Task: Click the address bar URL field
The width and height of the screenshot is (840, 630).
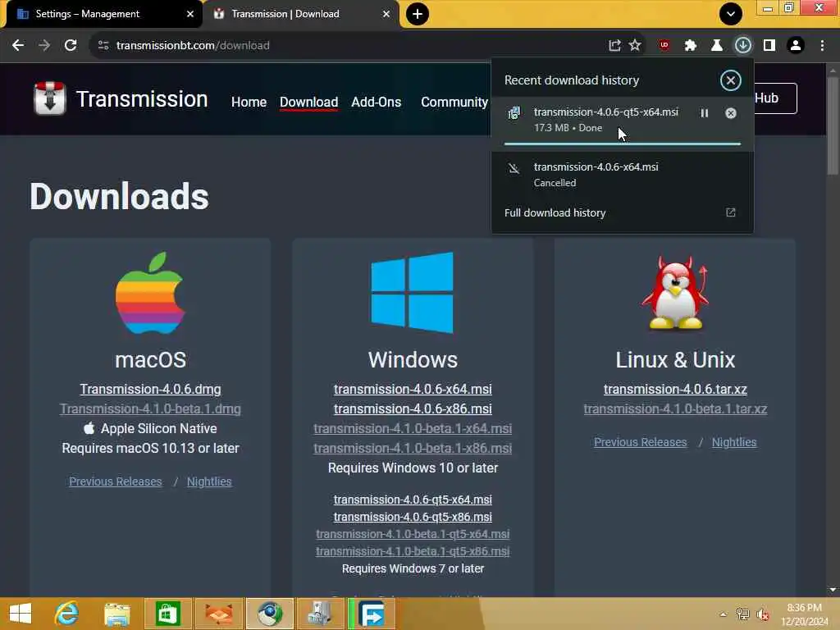Action: (354, 46)
